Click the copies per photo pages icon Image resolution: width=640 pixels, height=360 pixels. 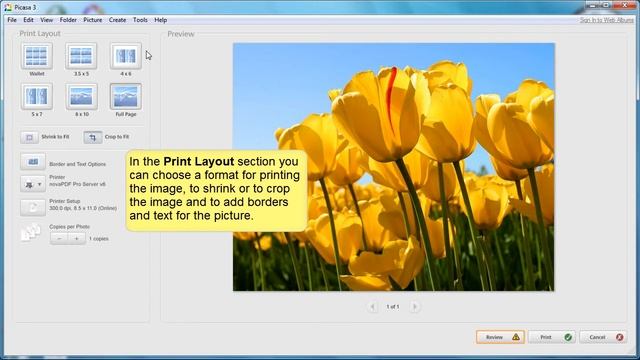pos(31,233)
